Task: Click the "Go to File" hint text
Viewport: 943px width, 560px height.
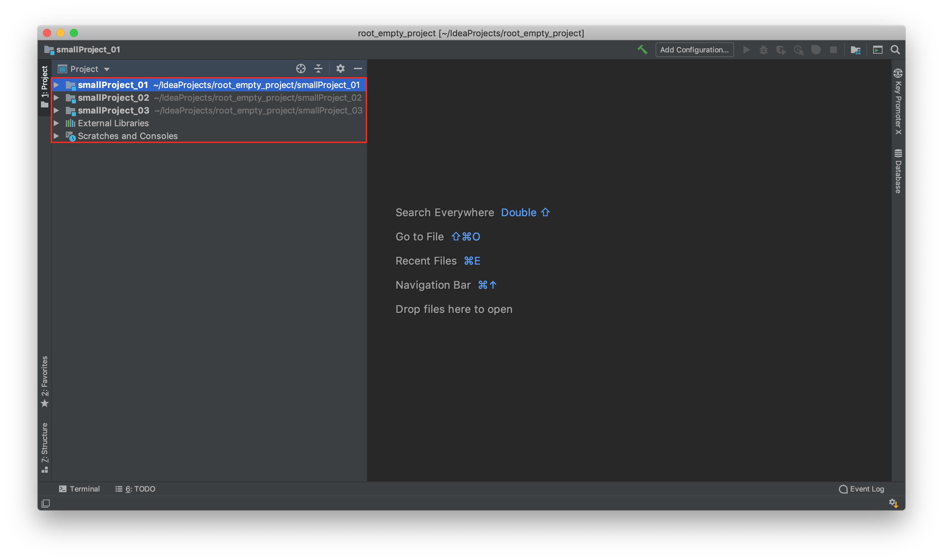Action: (419, 237)
